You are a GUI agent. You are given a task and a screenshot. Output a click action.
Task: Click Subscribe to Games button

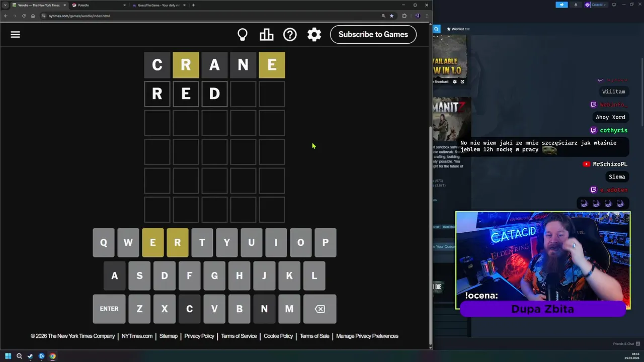373,34
